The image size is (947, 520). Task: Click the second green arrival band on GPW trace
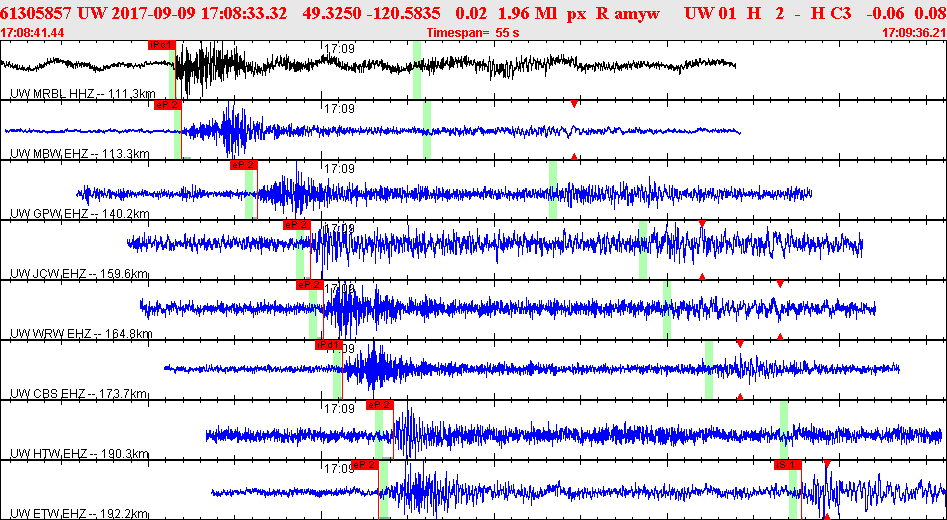pos(553,190)
